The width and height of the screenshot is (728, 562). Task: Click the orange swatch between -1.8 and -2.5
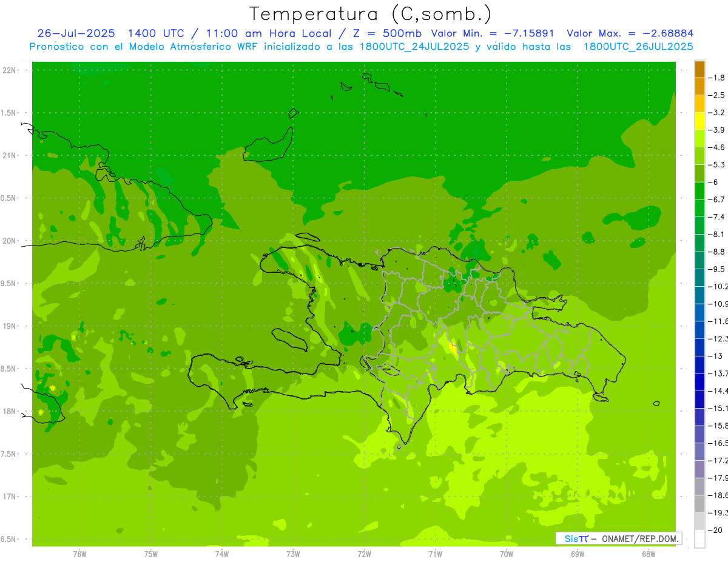pyautogui.click(x=699, y=86)
